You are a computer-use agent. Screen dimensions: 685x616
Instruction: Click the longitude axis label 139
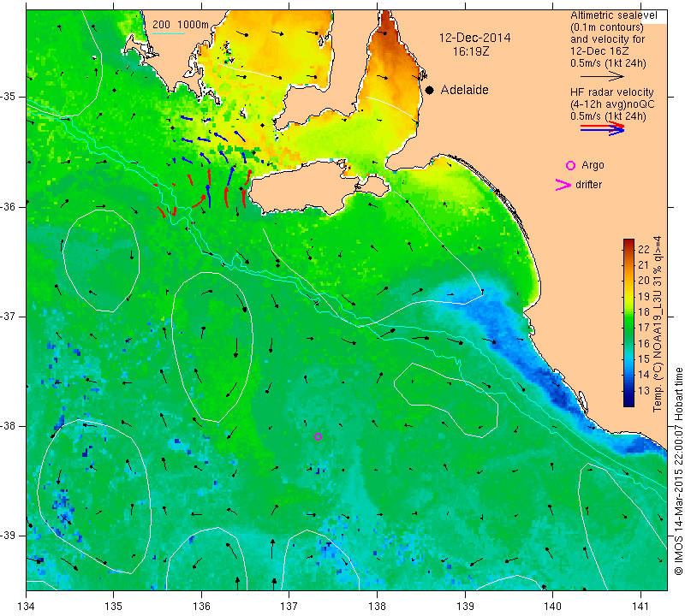tap(465, 607)
